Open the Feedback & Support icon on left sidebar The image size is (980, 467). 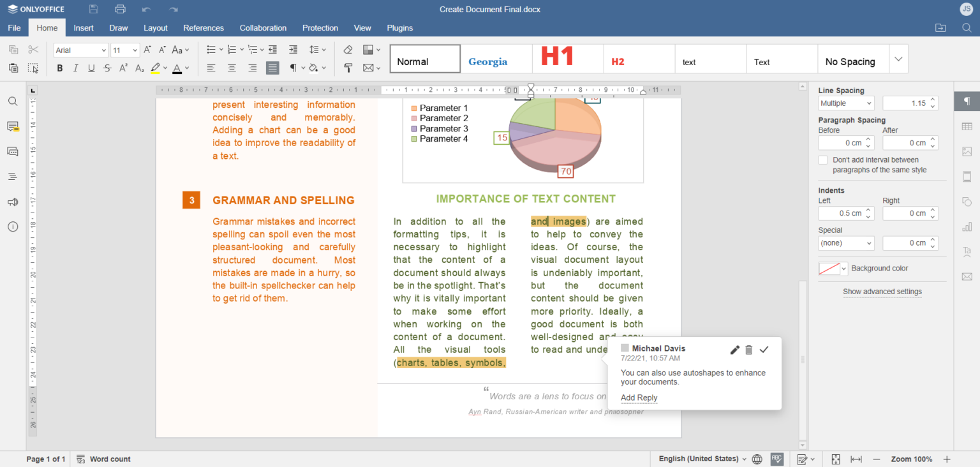pos(13,202)
